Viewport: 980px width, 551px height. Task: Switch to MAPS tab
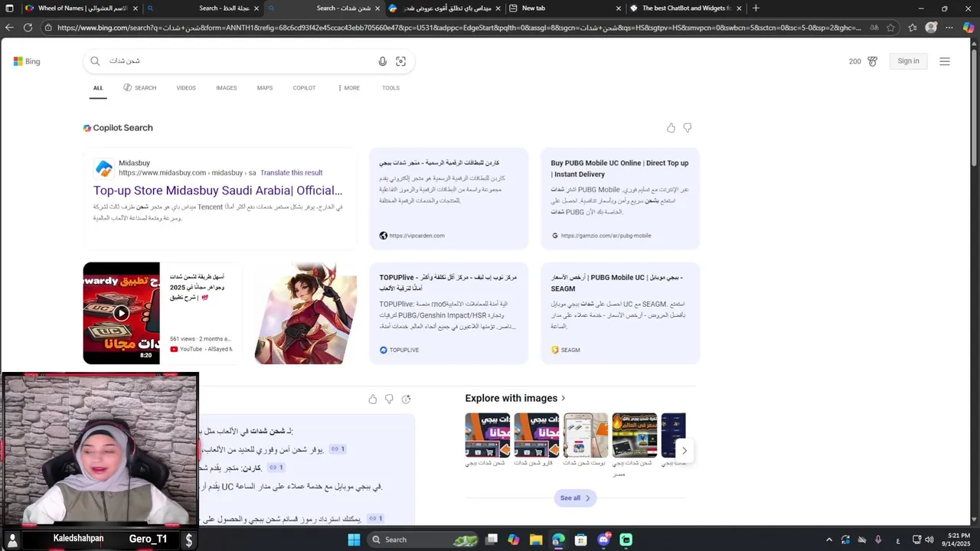click(x=265, y=88)
